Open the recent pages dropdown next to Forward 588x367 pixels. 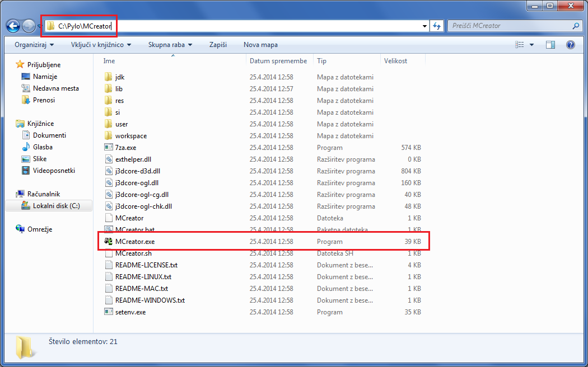coord(40,27)
